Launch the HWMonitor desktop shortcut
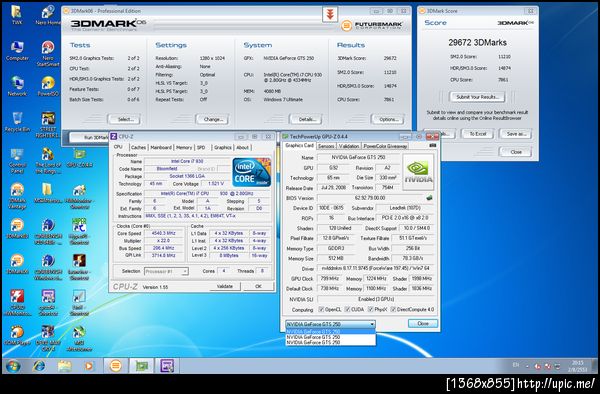Image resolution: width=600 pixels, height=394 pixels. click(x=79, y=196)
